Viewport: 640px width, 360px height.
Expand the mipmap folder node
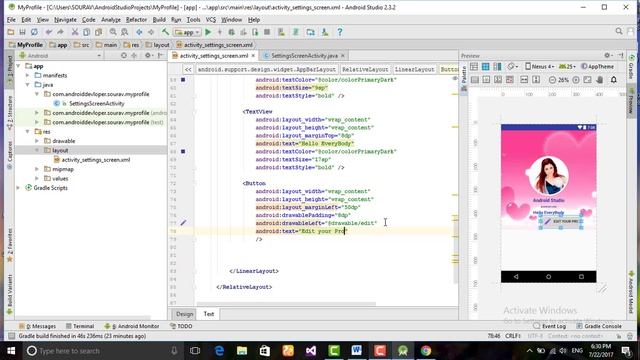point(37,169)
